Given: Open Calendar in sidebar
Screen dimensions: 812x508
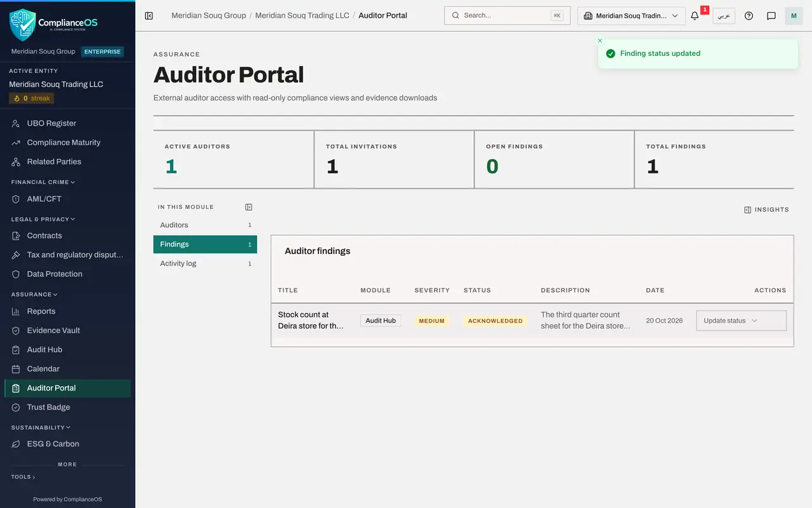Looking at the screenshot, I should pyautogui.click(x=68, y=368).
